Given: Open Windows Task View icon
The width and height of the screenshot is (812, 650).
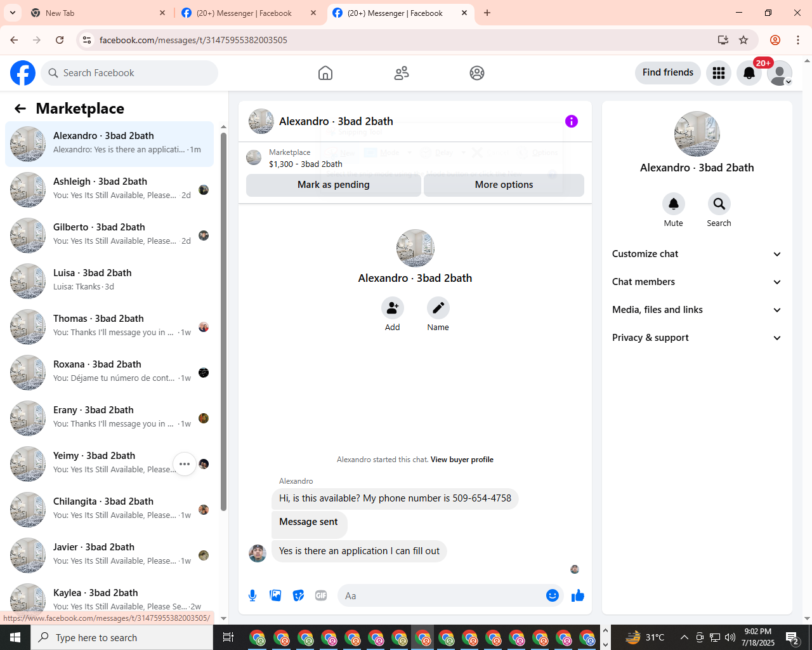Looking at the screenshot, I should coord(228,637).
